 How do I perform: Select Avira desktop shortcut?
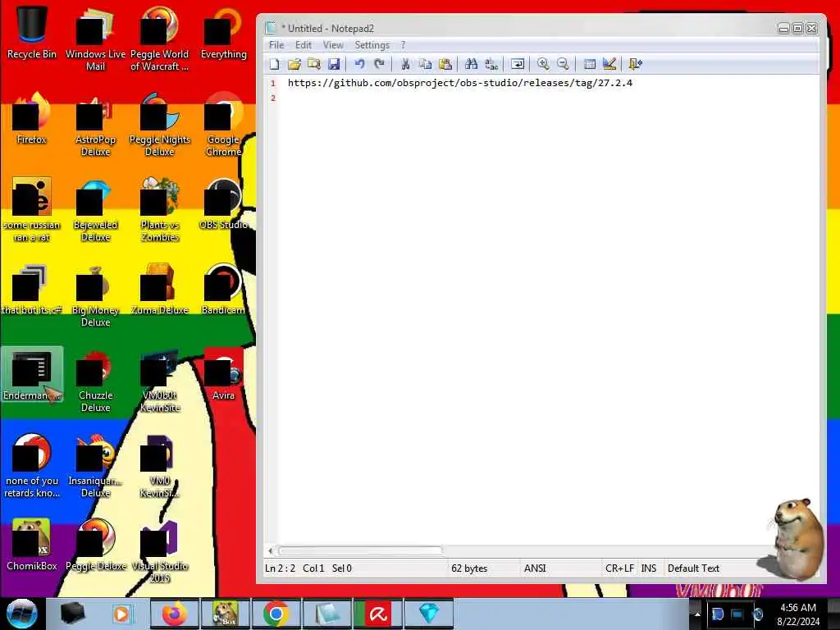[223, 374]
